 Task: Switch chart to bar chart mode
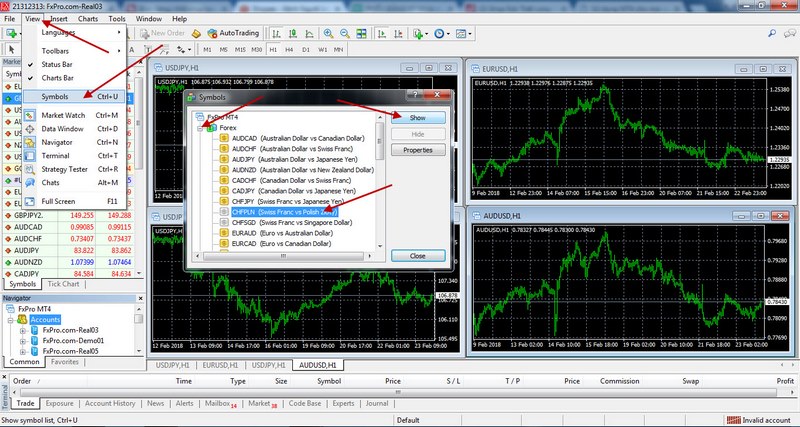276,33
